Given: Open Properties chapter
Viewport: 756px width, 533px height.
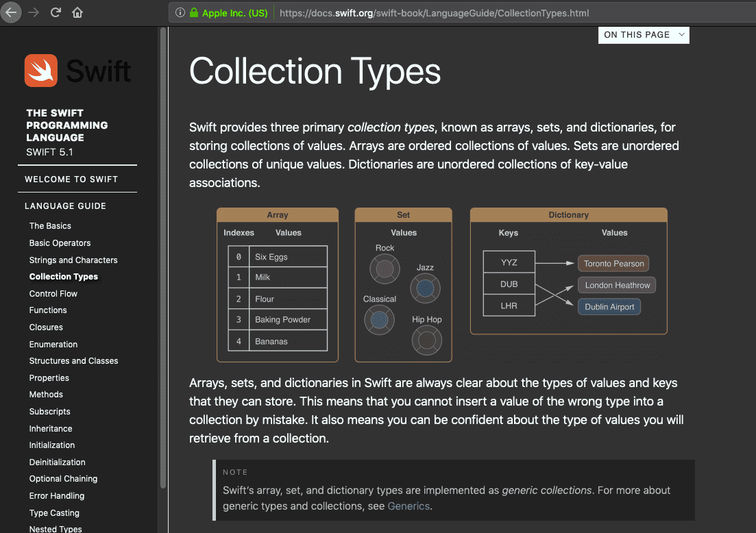Looking at the screenshot, I should click(49, 377).
